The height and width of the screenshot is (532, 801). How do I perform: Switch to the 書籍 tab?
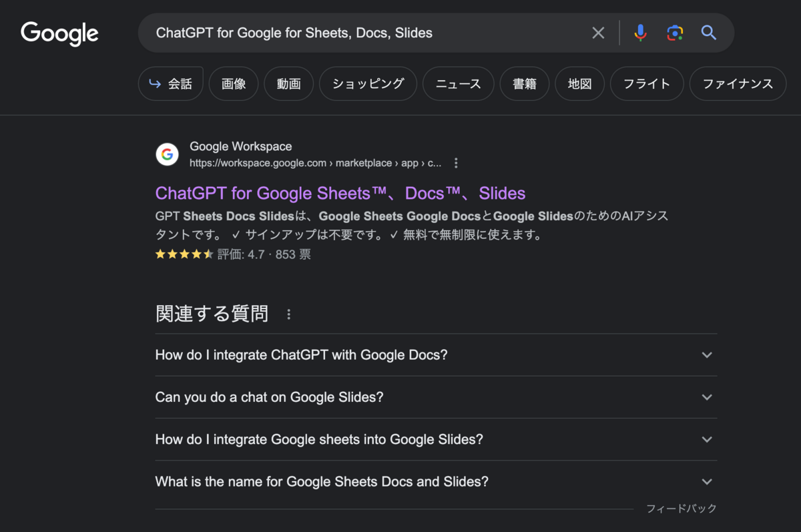pyautogui.click(x=525, y=83)
